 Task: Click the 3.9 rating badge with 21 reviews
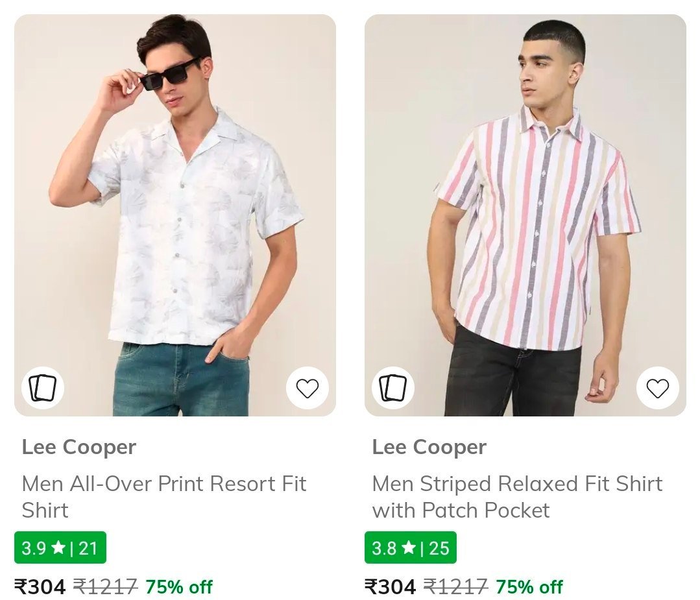pos(60,548)
